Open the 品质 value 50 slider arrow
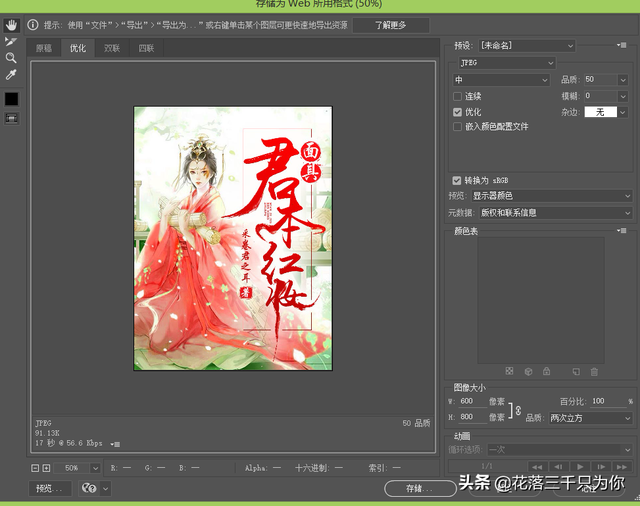This screenshot has height=506, width=640. click(x=623, y=80)
